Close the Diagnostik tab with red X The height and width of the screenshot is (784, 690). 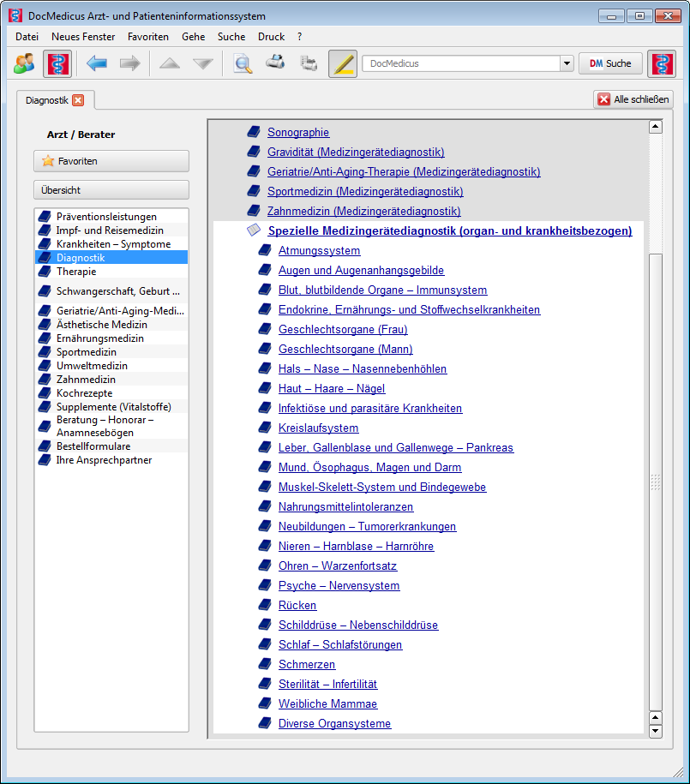(78, 100)
